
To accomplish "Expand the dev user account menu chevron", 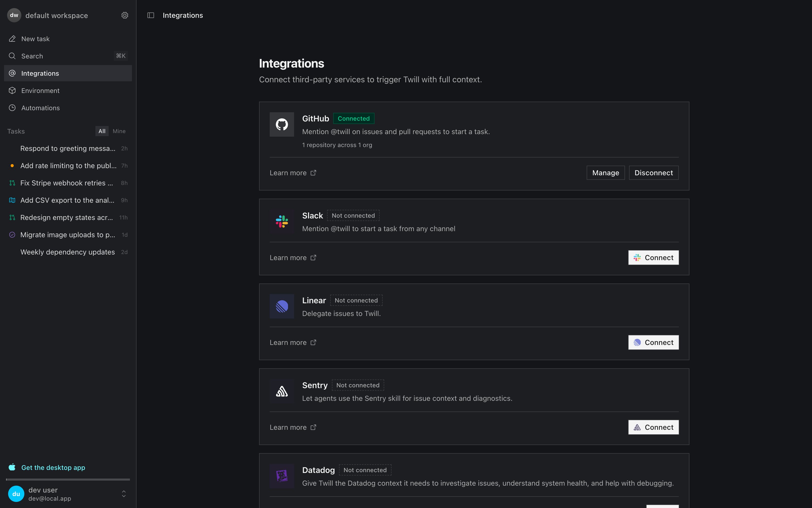I will [124, 494].
